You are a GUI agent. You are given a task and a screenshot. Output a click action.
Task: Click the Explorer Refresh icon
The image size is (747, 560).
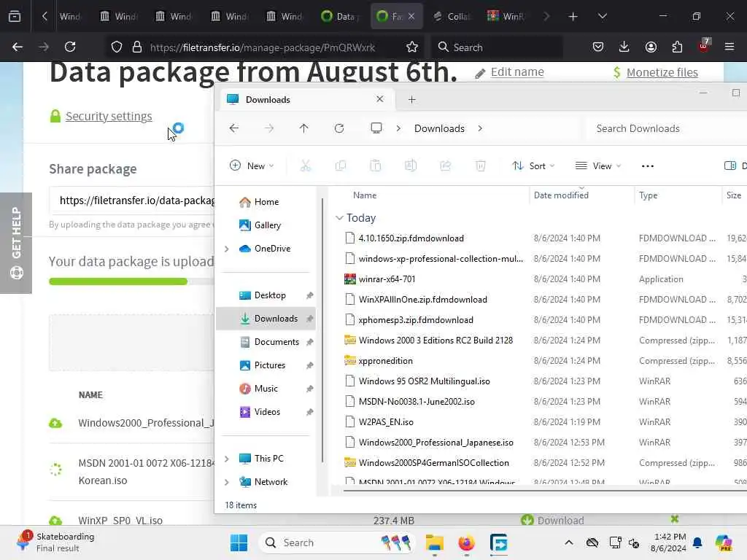339,128
